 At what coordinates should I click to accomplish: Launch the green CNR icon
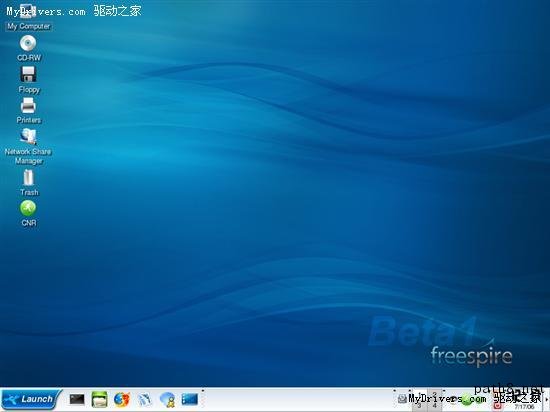pyautogui.click(x=28, y=213)
